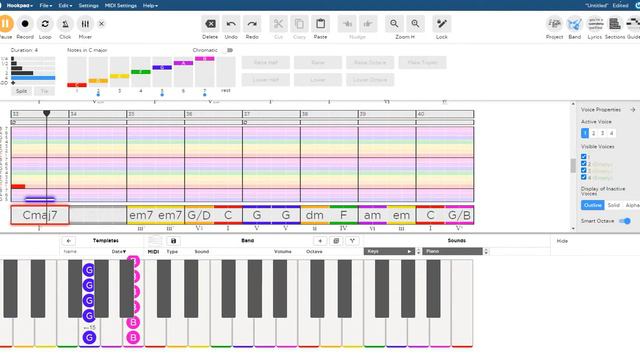This screenshot has height=360, width=640.
Task: Pause playback with the orange Pause button
Action: coord(6,24)
